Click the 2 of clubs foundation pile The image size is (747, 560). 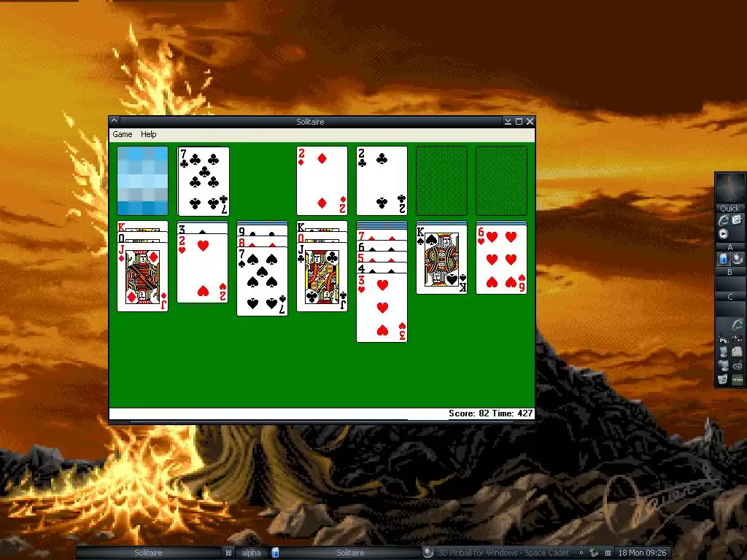pos(382,181)
